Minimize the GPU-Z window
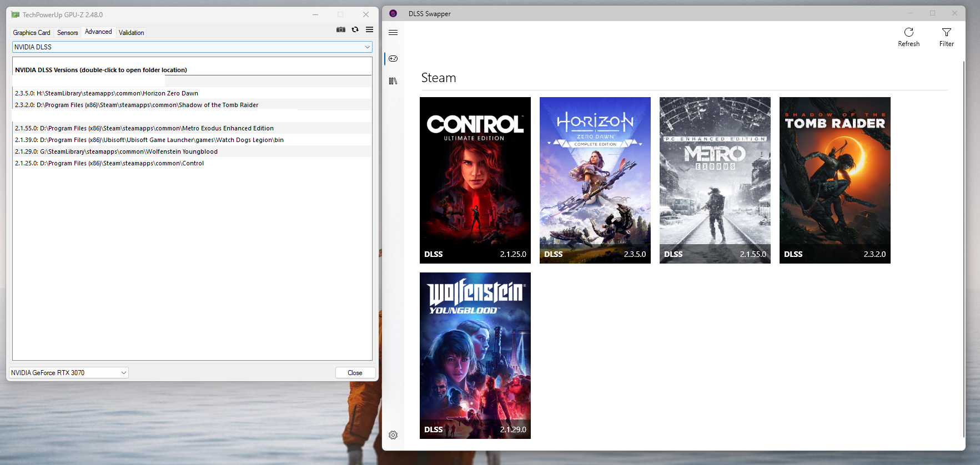 [x=315, y=14]
